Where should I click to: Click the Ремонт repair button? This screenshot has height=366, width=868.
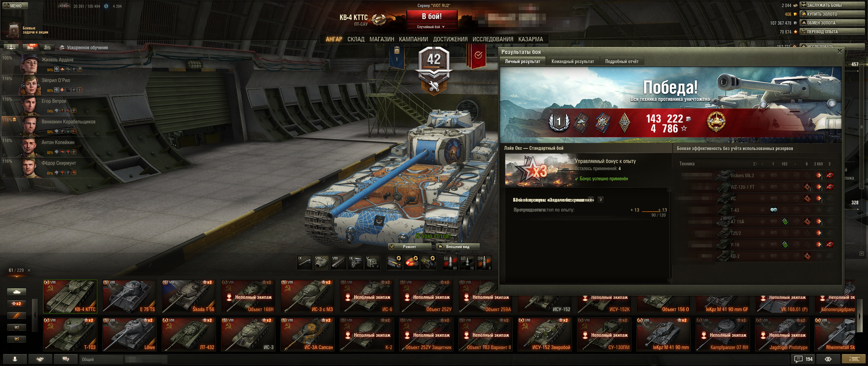click(409, 247)
